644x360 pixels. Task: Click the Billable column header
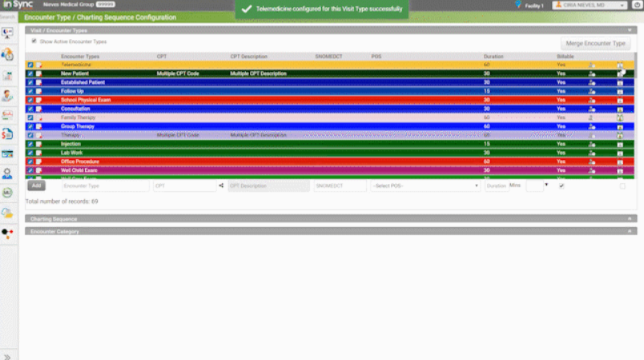point(566,57)
